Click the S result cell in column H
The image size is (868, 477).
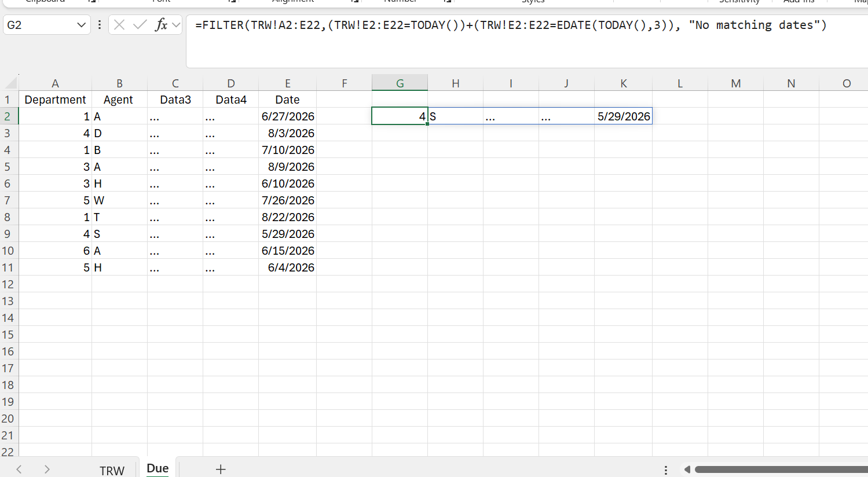[455, 116]
